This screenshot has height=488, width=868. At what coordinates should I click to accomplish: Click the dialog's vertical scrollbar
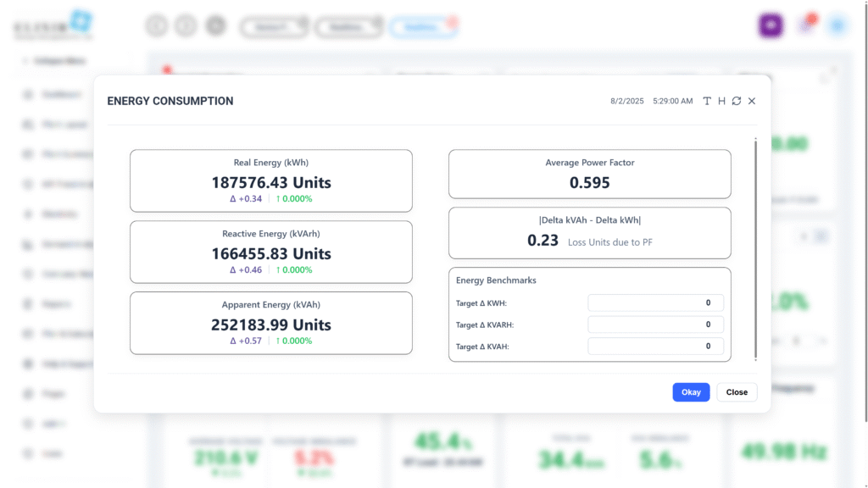(x=755, y=246)
